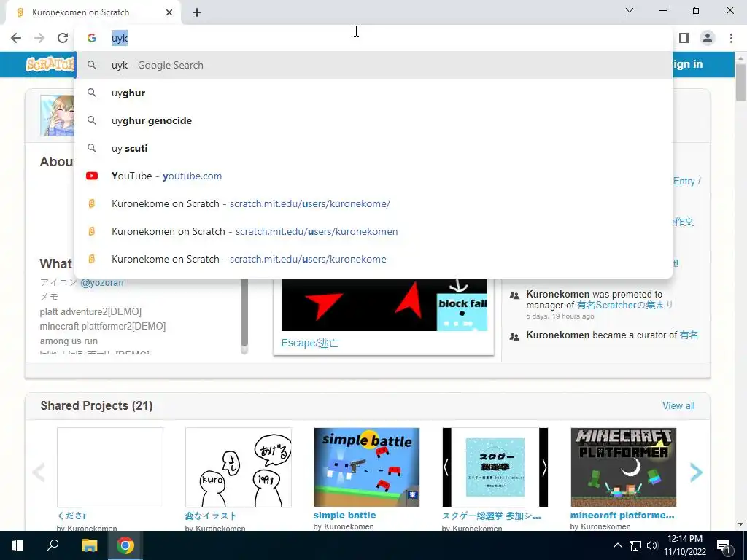Open the Chrome profile avatar
This screenshot has height=560, width=747.
tap(708, 38)
